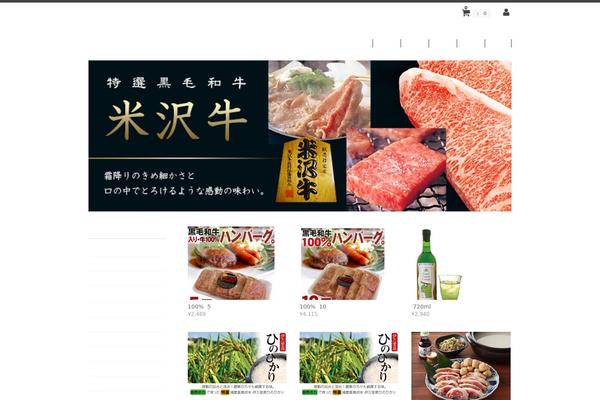Open the second ひのひかり rice product image
600x400 pixels.
click(x=349, y=364)
